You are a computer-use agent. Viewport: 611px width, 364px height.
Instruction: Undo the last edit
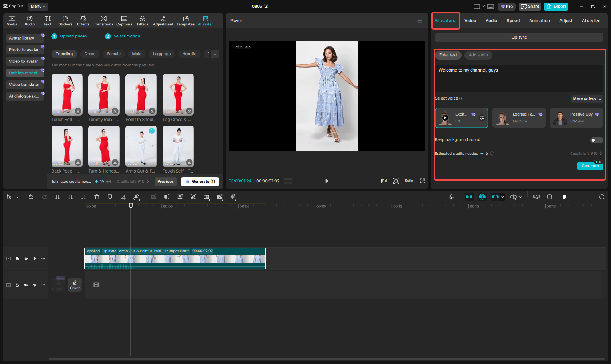[x=31, y=197]
